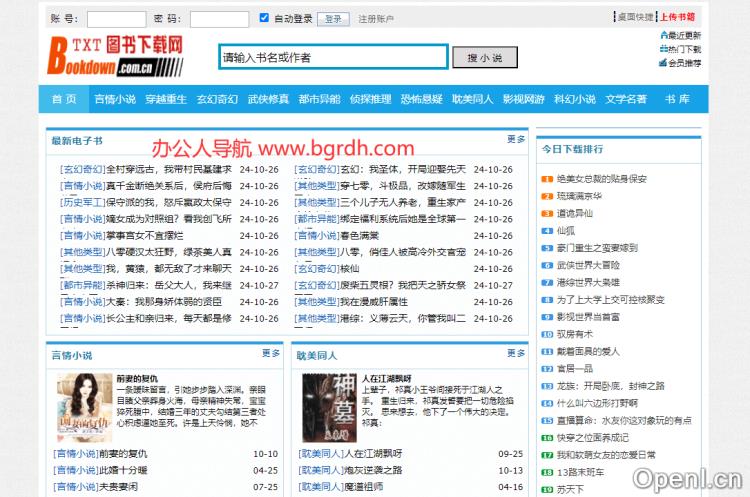Expand 更多 in the 最新电子书 section
The image size is (750, 497).
pyautogui.click(x=515, y=140)
